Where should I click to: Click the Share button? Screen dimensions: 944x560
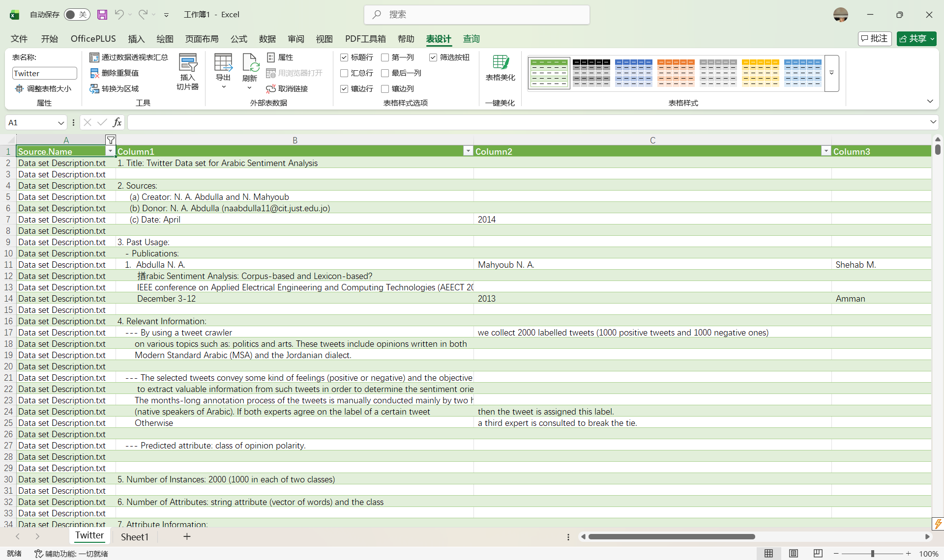coord(913,39)
